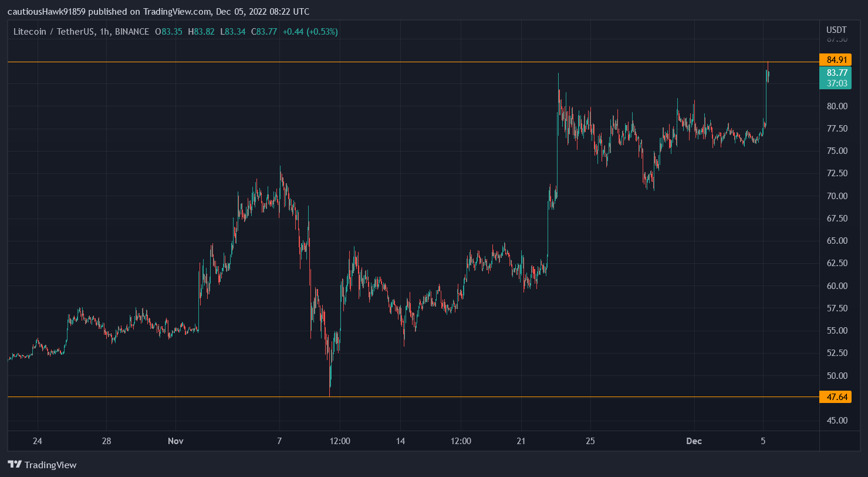
Task: Click the orange 84.91 price label
Action: pyautogui.click(x=836, y=60)
